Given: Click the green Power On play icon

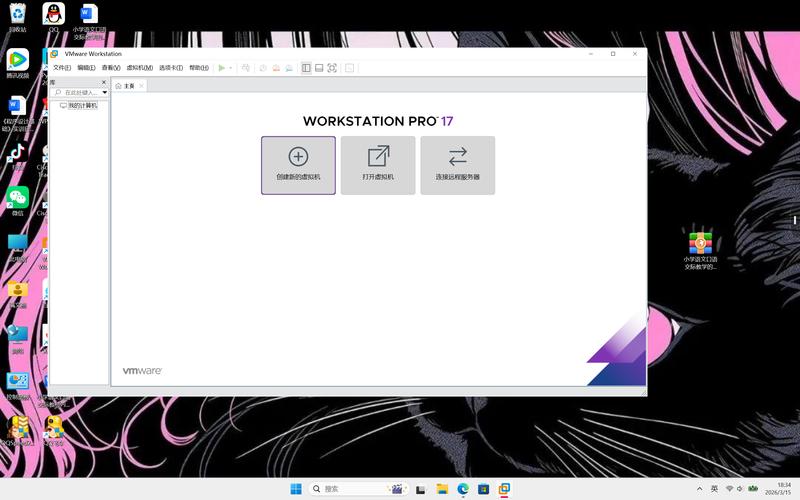Looking at the screenshot, I should [221, 68].
